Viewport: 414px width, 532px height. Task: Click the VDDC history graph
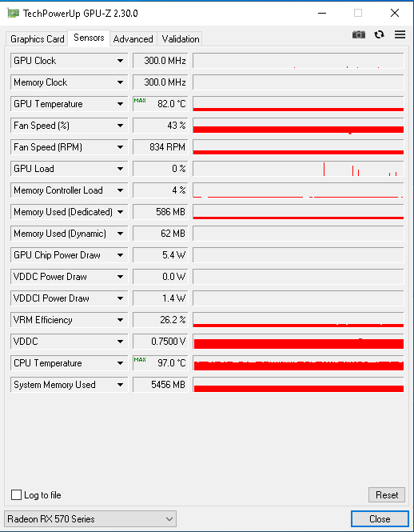pos(298,342)
